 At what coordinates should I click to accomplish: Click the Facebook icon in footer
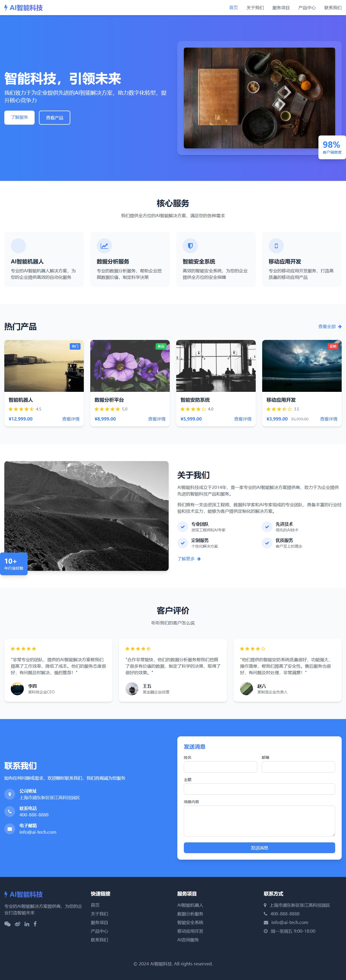click(35, 924)
